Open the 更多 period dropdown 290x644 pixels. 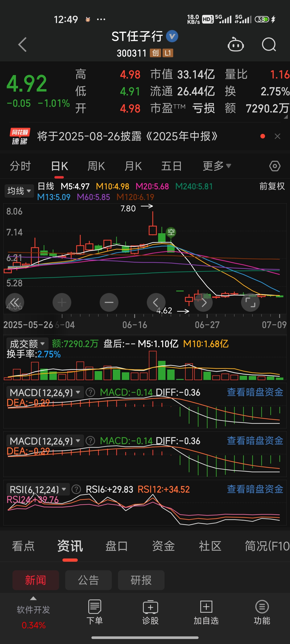(217, 166)
